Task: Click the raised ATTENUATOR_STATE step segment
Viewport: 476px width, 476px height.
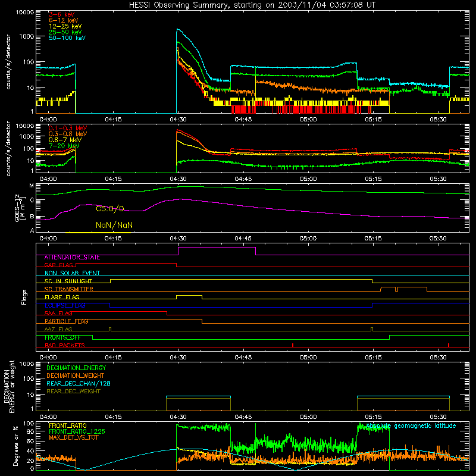Action: click(217, 248)
